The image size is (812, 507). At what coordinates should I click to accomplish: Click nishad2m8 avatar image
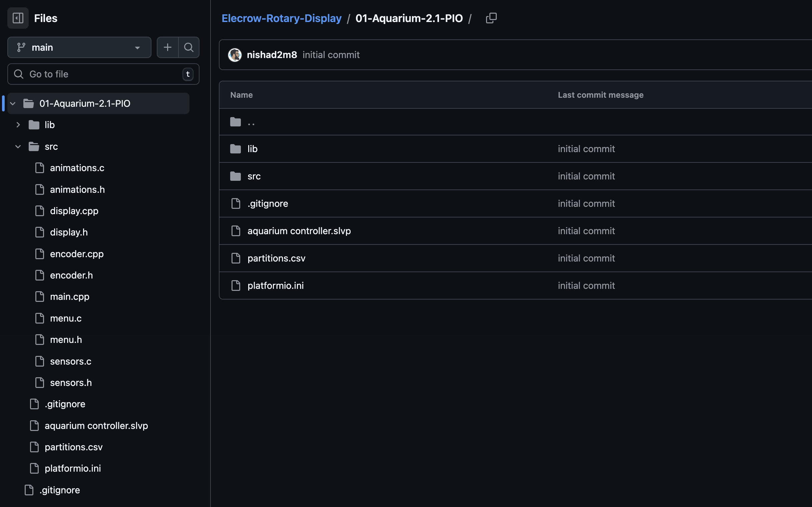pos(235,55)
